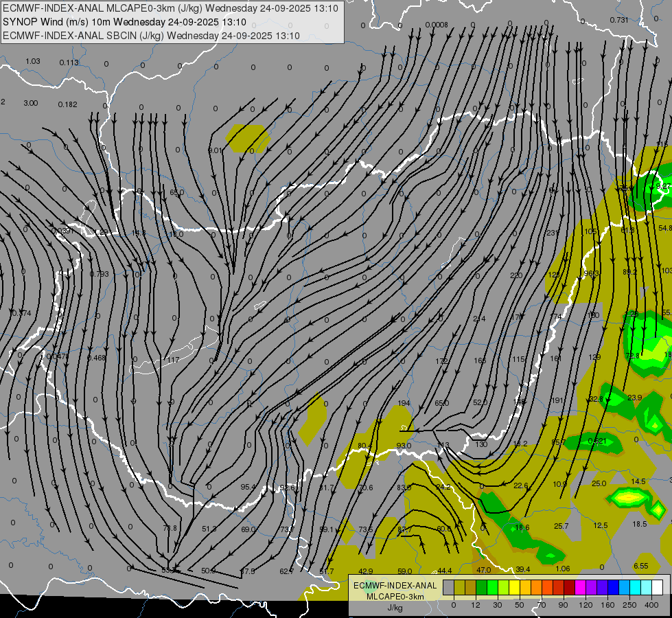Viewport: 672px width, 618px height.
Task: Click the legend tick label 400
Action: click(x=651, y=605)
